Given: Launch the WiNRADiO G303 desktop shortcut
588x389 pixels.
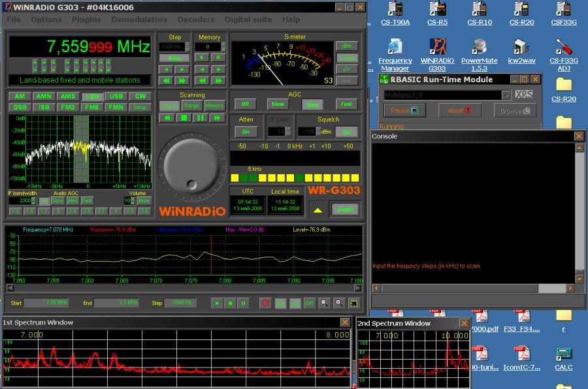Looking at the screenshot, I should tap(437, 55).
